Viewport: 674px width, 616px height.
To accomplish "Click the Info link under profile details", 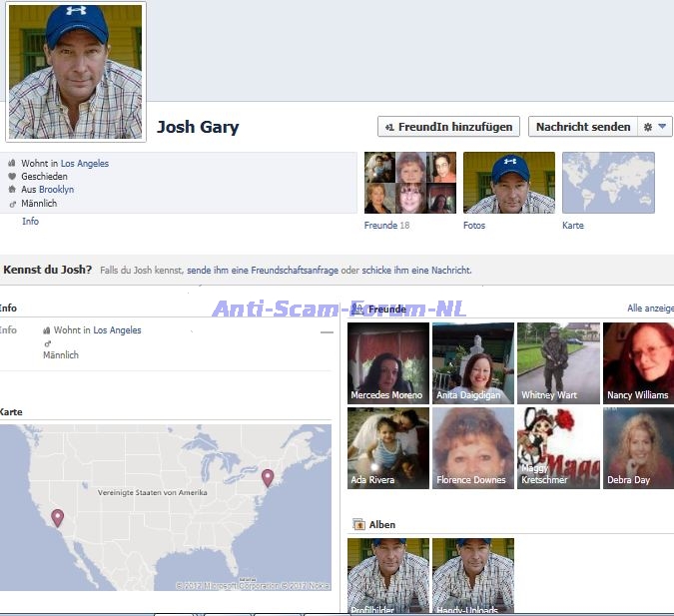I will coord(30,222).
